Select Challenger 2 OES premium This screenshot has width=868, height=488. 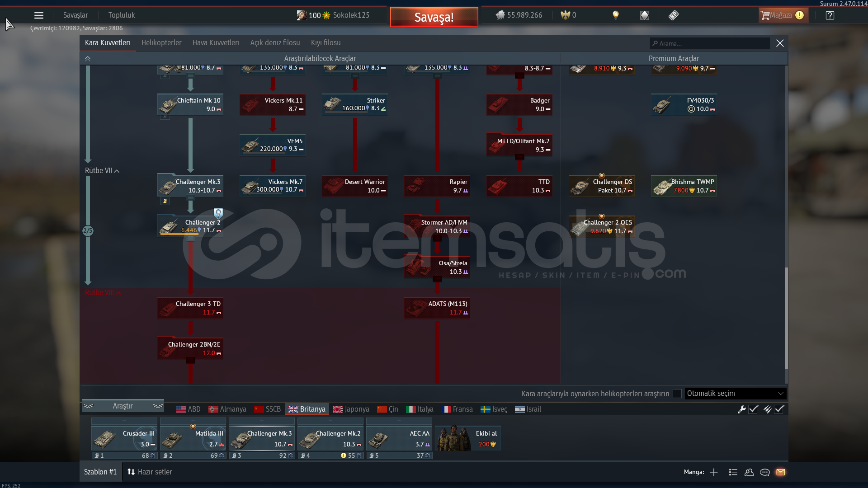click(602, 227)
